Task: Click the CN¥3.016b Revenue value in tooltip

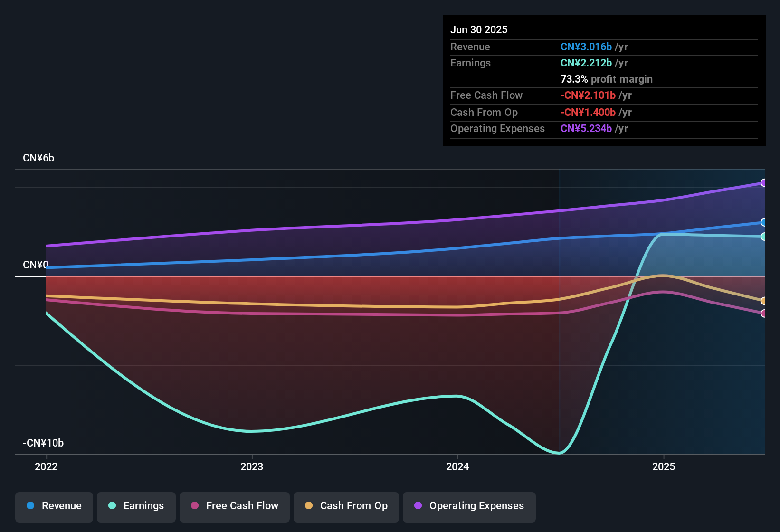Action: point(586,47)
